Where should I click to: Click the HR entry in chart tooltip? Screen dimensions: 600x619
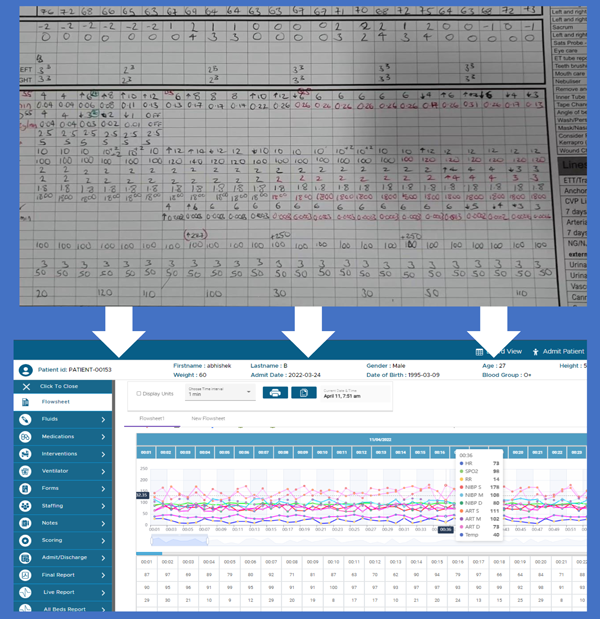point(480,463)
